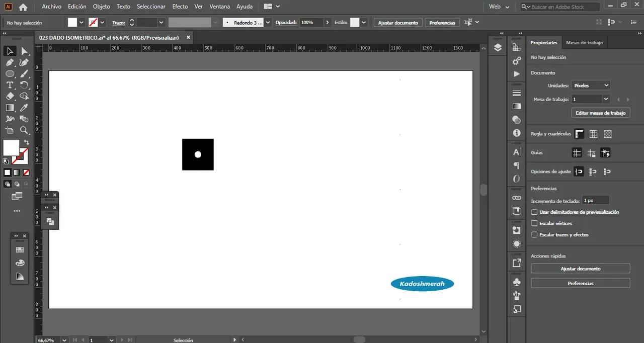Enable Usar delimitadores de previsualización checkbox
The width and height of the screenshot is (644, 343).
click(x=535, y=212)
